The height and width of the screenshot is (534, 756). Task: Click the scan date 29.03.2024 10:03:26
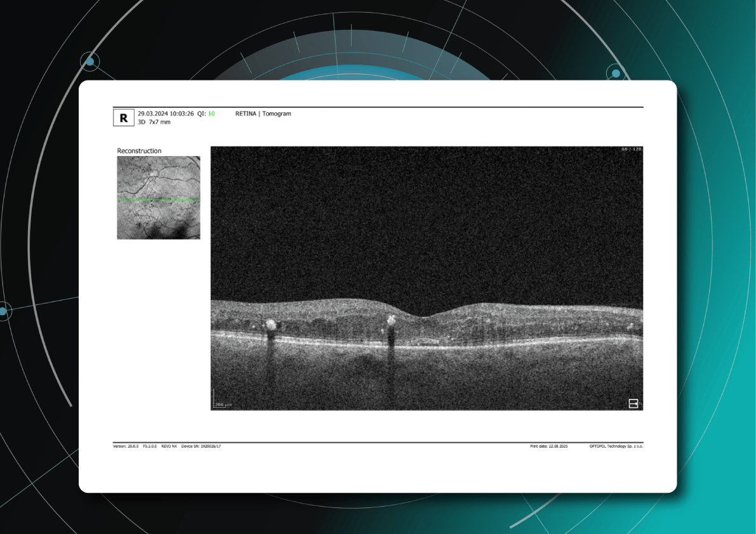click(x=166, y=114)
